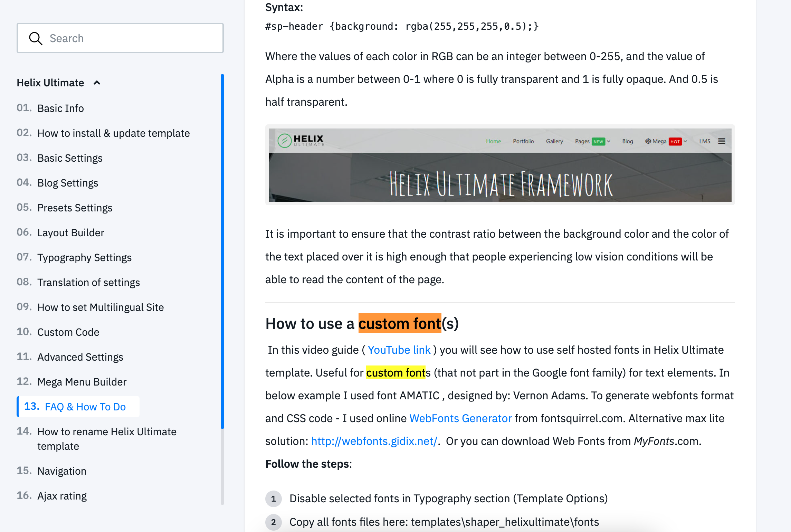Click the green NEW badge on Pages

pos(599,141)
